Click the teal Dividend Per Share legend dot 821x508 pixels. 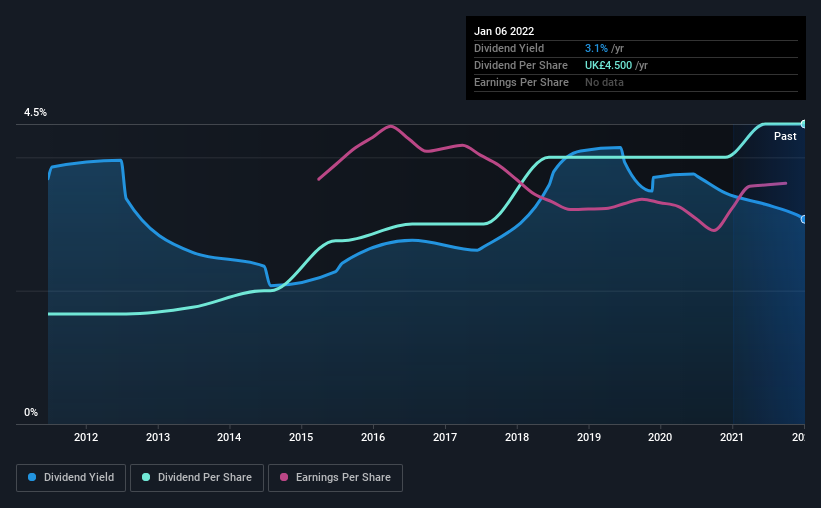[x=146, y=477]
